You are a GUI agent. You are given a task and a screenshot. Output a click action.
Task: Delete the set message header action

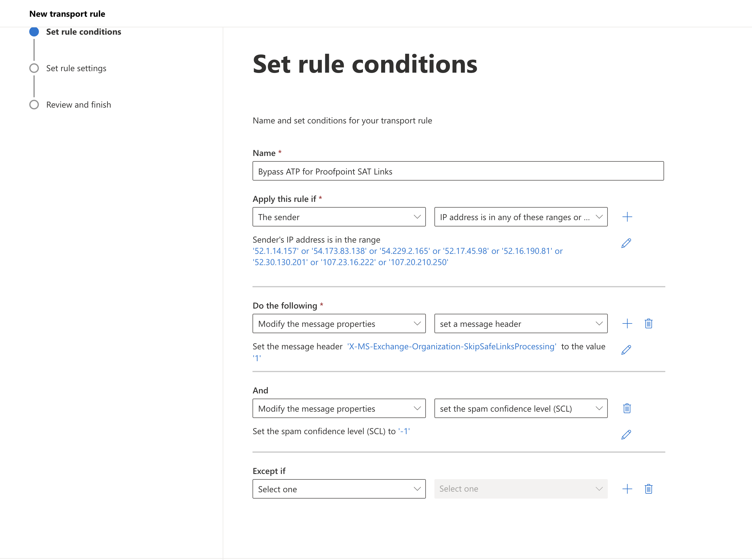[648, 323]
